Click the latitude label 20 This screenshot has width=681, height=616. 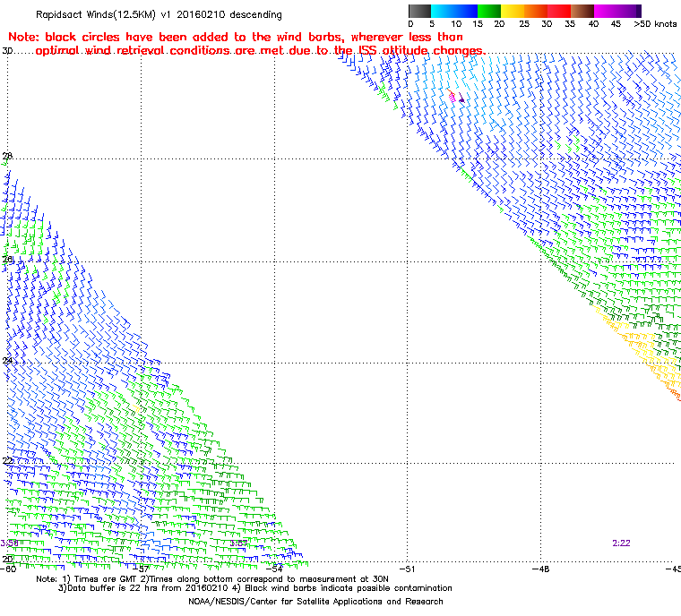coord(7,559)
